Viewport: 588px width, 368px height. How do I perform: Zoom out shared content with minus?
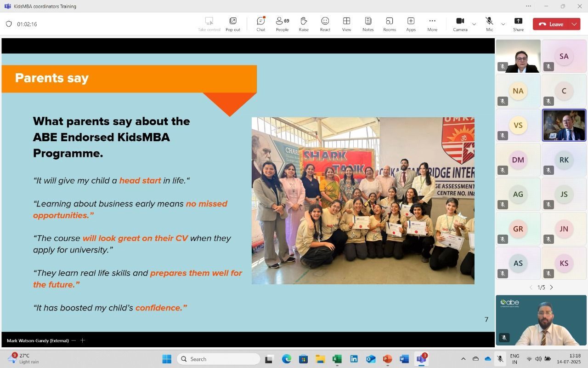pyautogui.click(x=73, y=340)
